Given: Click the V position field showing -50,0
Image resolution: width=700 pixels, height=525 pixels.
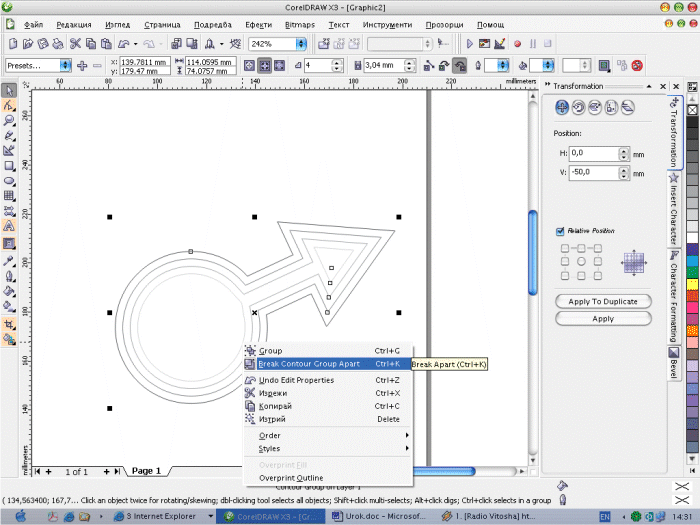Looking at the screenshot, I should coord(594,172).
